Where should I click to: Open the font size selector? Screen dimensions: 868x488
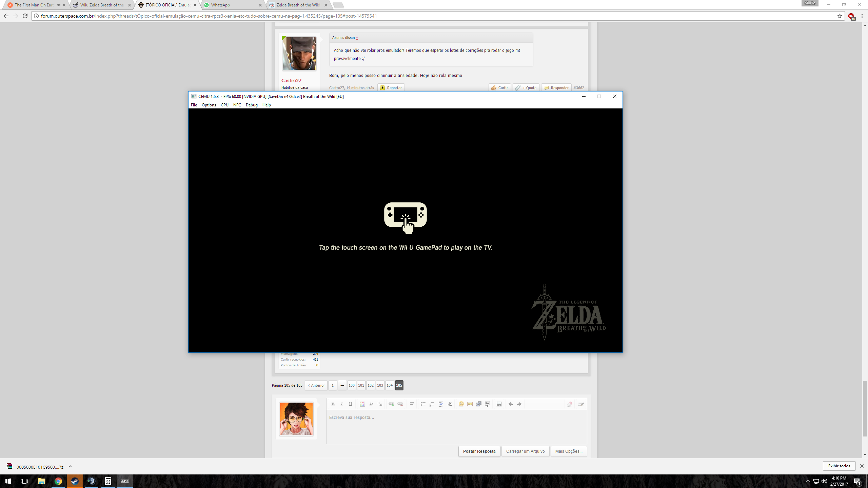pos(371,404)
